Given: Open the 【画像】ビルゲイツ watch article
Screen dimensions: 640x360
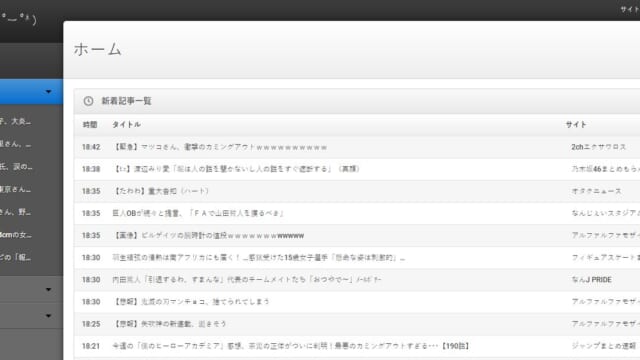Looking at the screenshot, I should tap(208, 236).
